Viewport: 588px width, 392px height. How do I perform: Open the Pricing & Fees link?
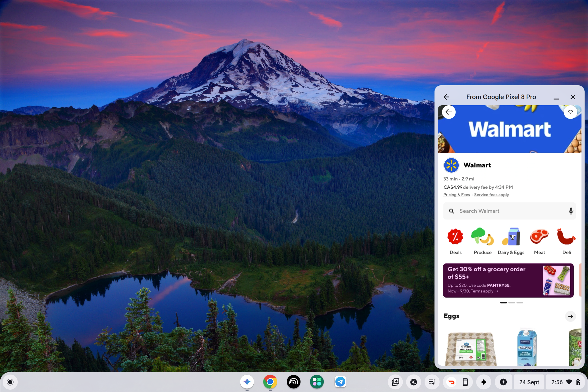tap(456, 195)
